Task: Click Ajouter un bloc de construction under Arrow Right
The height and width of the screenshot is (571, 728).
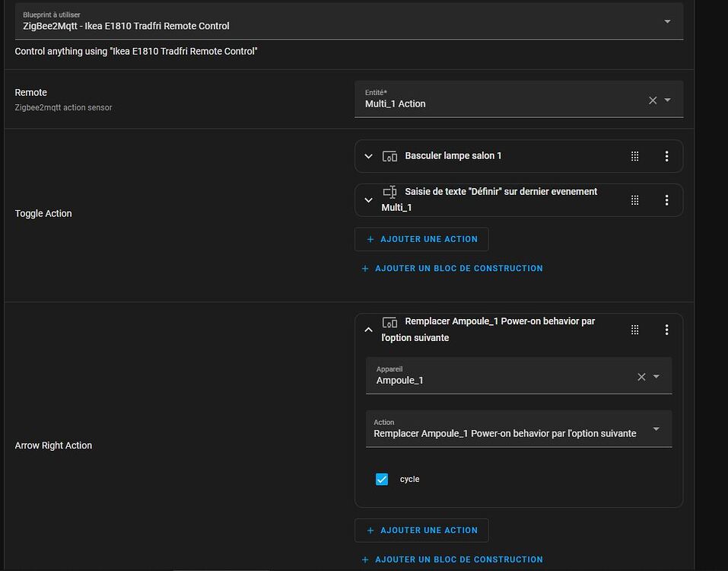Action: coord(452,560)
